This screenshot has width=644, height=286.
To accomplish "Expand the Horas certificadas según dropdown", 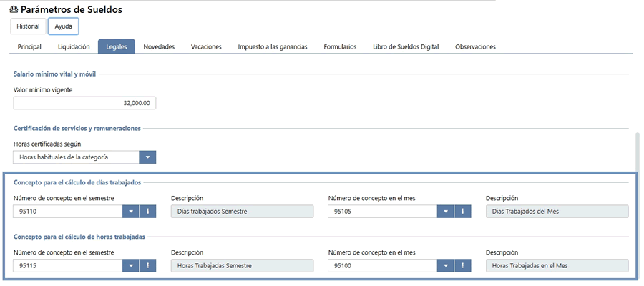I will click(x=148, y=157).
